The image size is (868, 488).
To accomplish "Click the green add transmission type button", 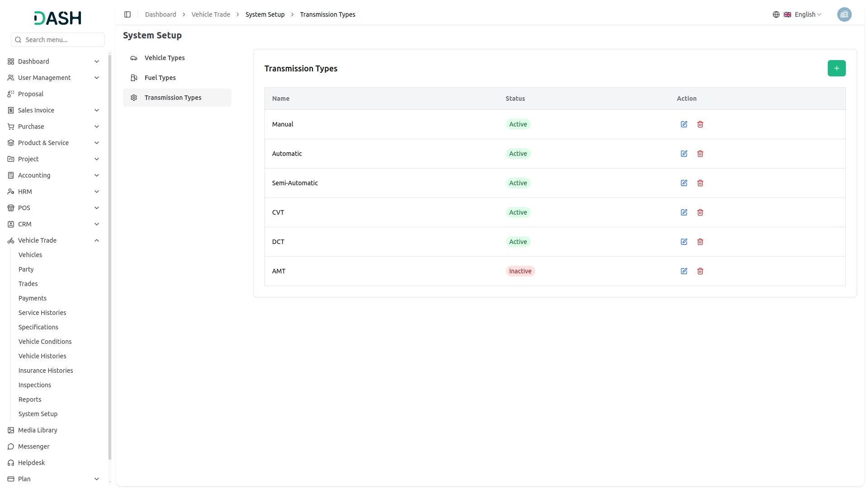I will click(x=836, y=68).
